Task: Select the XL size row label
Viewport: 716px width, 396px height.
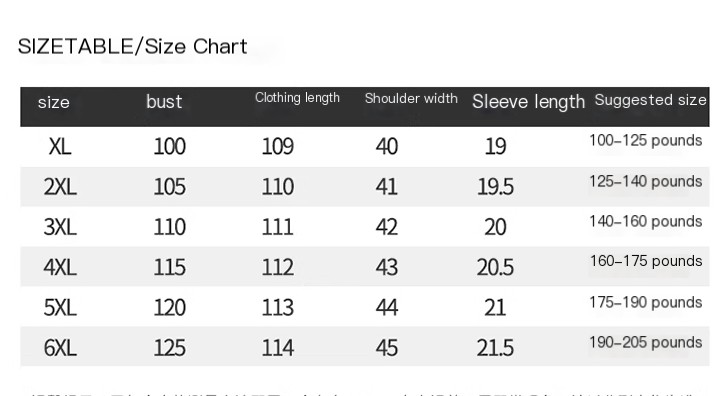Action: pyautogui.click(x=60, y=147)
